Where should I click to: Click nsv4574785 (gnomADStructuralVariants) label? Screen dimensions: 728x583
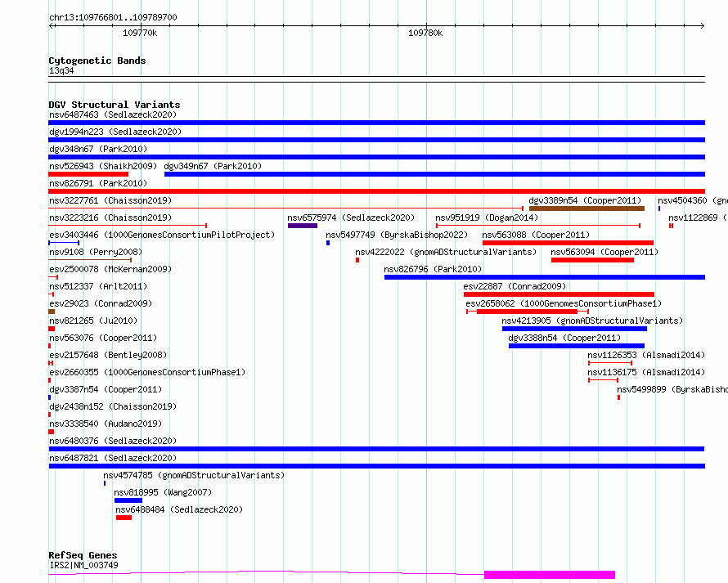[x=194, y=475]
